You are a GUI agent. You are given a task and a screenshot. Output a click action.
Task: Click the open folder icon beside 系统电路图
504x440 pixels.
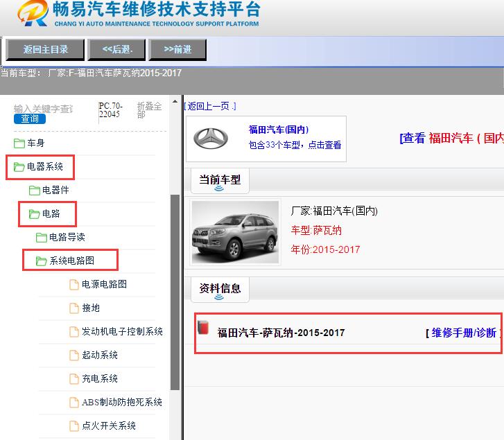click(41, 261)
